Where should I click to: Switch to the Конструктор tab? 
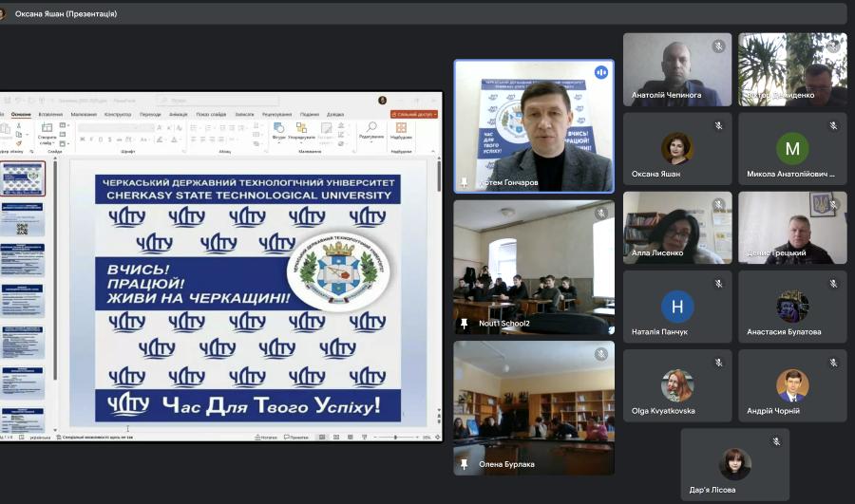point(118,115)
